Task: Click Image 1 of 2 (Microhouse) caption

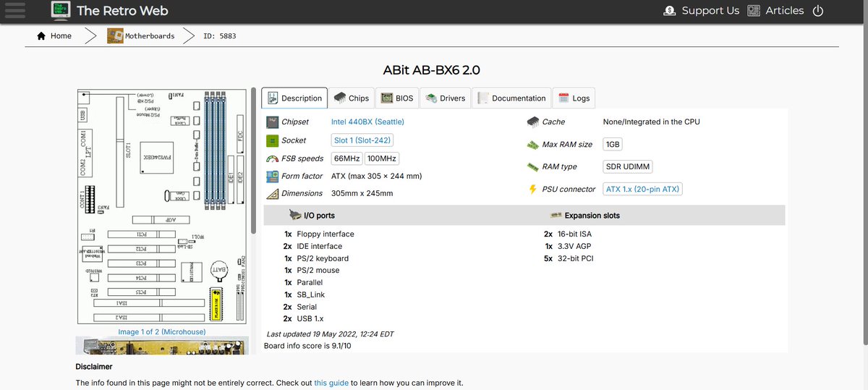Action: [162, 331]
